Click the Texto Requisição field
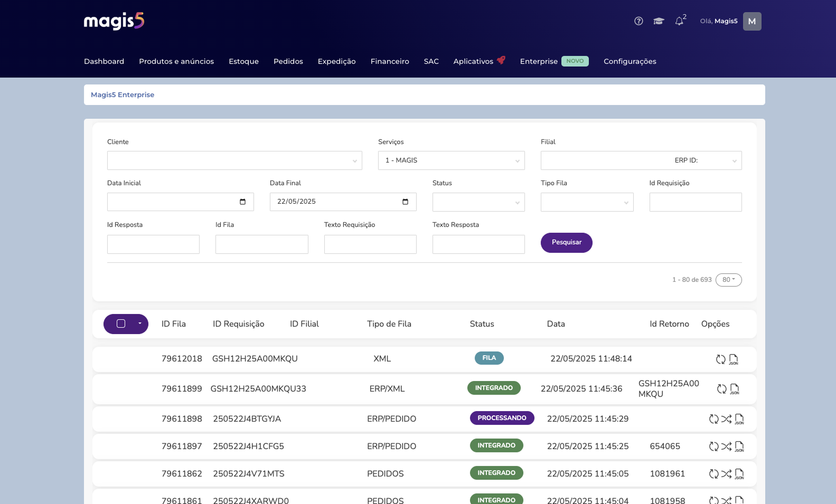The width and height of the screenshot is (836, 504). coord(370,244)
